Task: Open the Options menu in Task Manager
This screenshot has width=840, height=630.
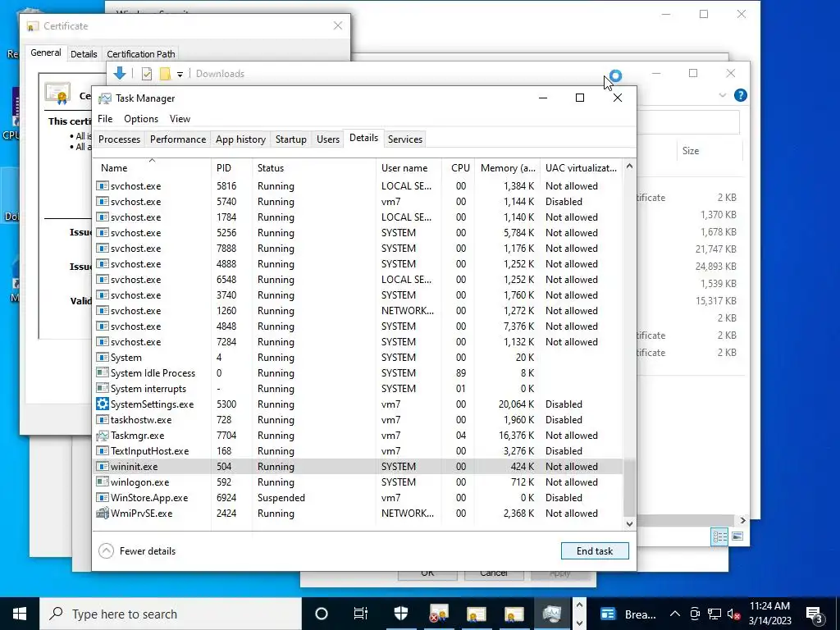Action: (x=141, y=119)
